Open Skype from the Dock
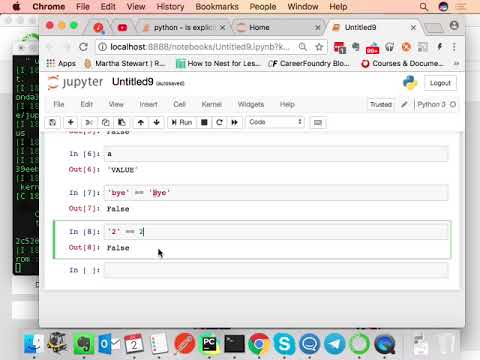Screen dimensions: 480x360 [x=284, y=343]
